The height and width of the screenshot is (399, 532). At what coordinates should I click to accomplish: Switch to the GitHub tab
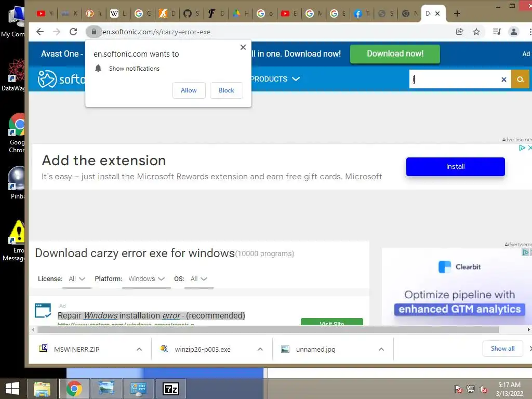click(191, 14)
